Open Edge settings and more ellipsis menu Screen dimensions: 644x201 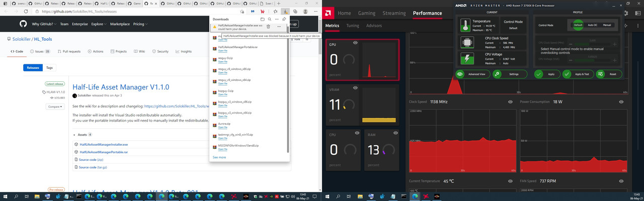click(315, 11)
